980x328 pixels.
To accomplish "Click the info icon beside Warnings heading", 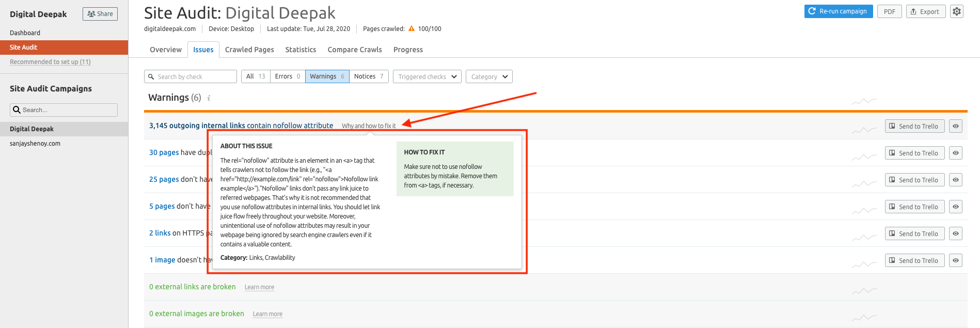I will (x=209, y=98).
